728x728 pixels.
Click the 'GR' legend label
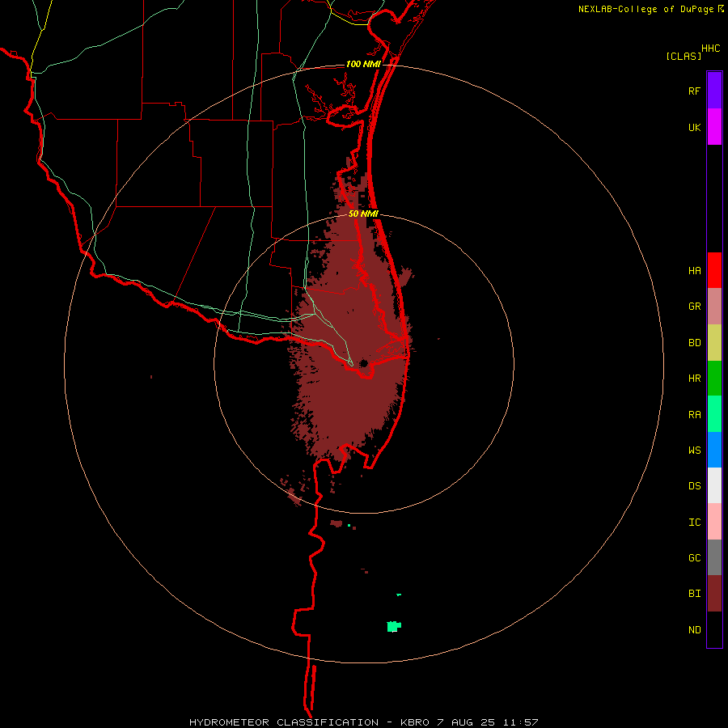694,307
